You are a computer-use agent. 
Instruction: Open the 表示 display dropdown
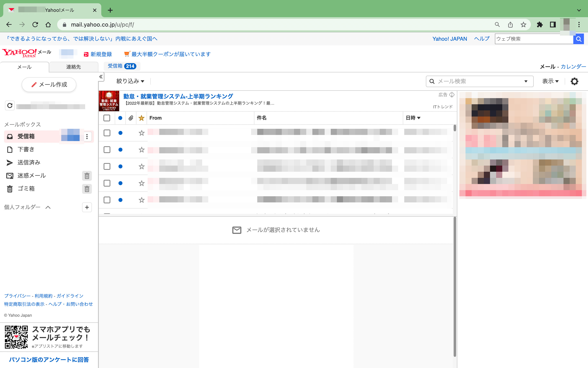[x=550, y=81]
